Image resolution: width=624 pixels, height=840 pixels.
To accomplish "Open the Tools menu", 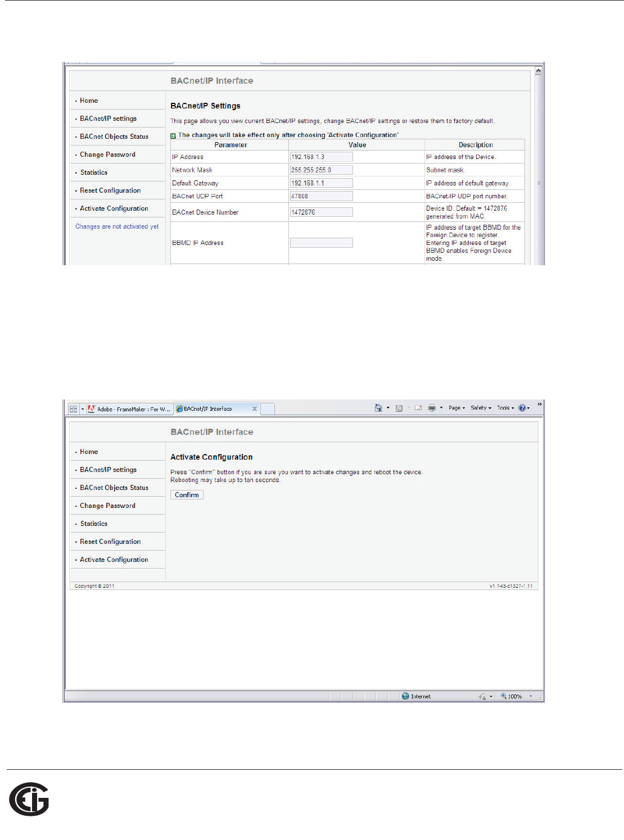I will point(505,408).
